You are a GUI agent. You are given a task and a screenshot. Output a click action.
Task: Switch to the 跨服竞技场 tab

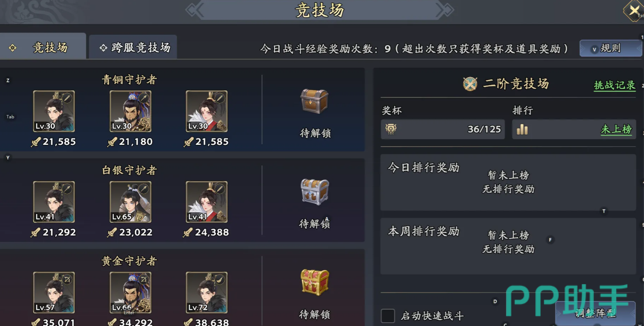coord(133,47)
